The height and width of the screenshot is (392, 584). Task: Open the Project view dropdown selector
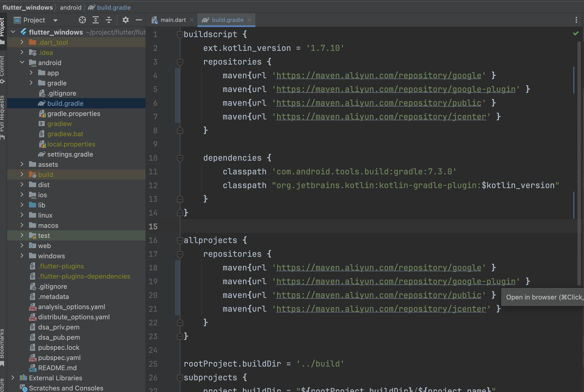55,20
